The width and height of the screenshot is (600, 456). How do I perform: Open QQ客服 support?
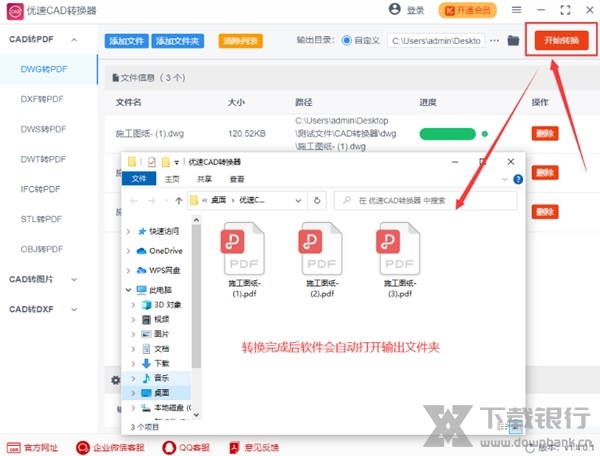pyautogui.click(x=186, y=447)
